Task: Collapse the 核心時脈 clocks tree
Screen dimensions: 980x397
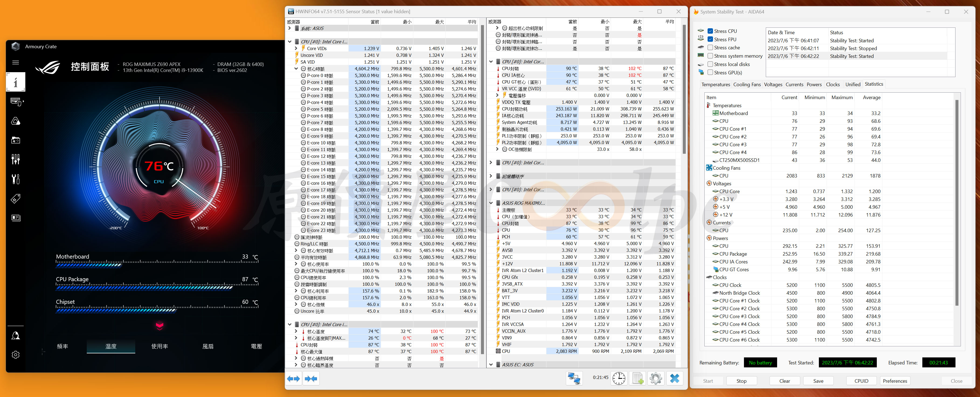Action: click(x=296, y=69)
